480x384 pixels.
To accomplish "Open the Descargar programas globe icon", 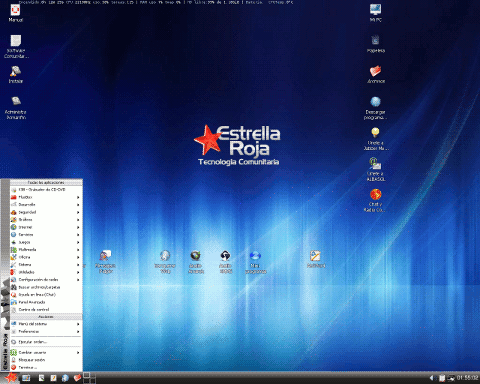I will click(375, 107).
